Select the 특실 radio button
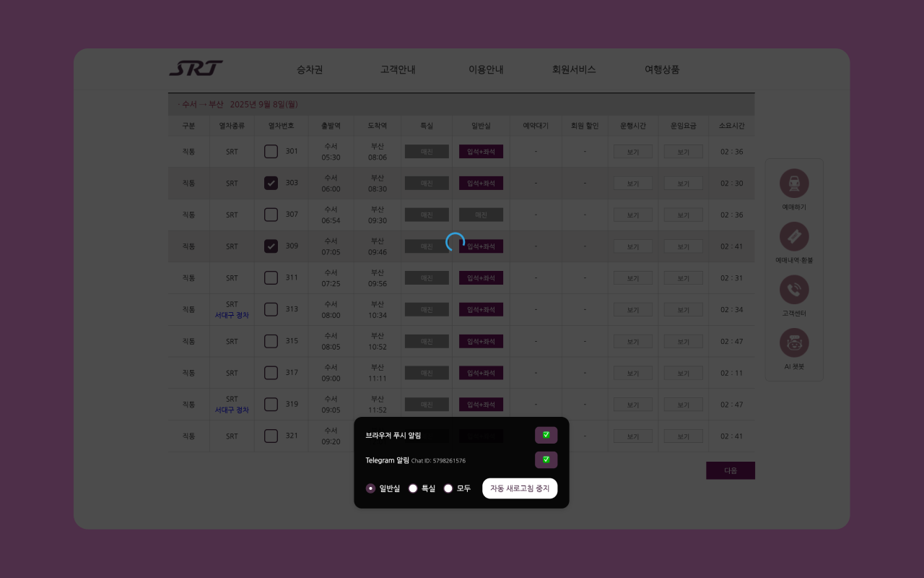 pos(412,488)
